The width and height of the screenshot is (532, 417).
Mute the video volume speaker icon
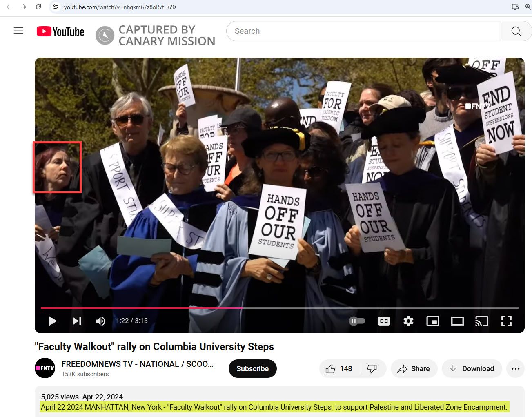pyautogui.click(x=100, y=321)
